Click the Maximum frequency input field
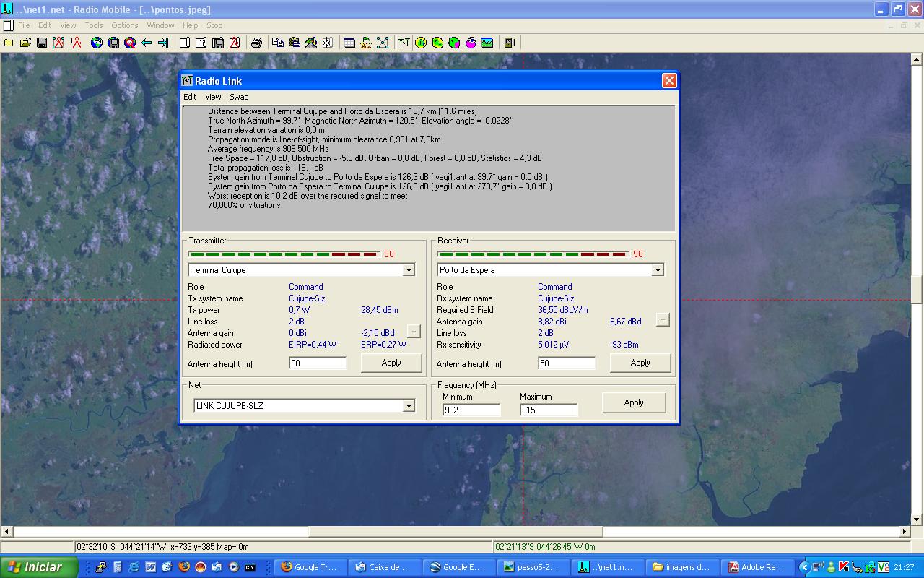The height and width of the screenshot is (578, 924). (x=548, y=410)
